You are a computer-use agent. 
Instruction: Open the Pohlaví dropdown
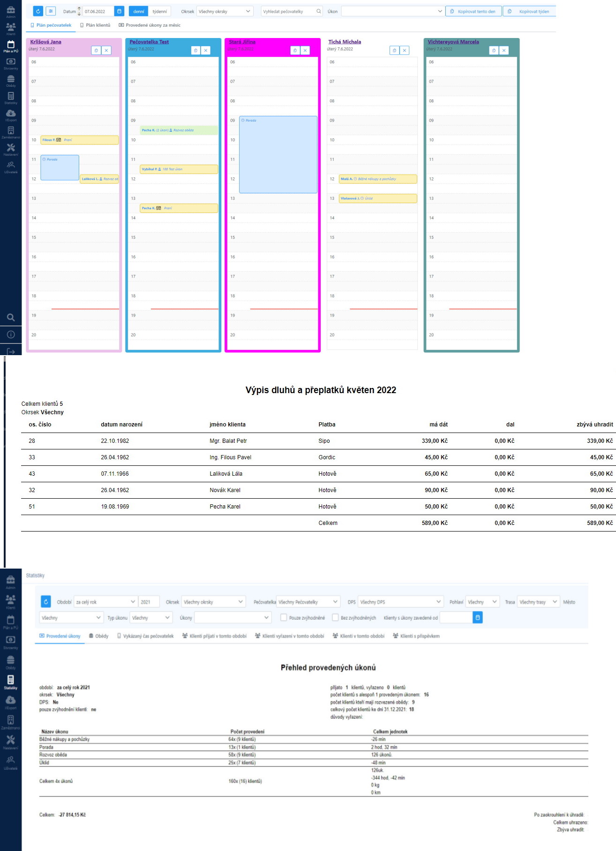click(x=483, y=602)
